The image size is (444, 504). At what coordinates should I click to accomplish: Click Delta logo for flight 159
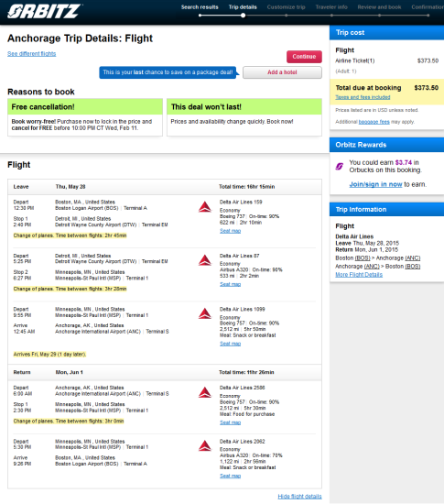(x=205, y=207)
